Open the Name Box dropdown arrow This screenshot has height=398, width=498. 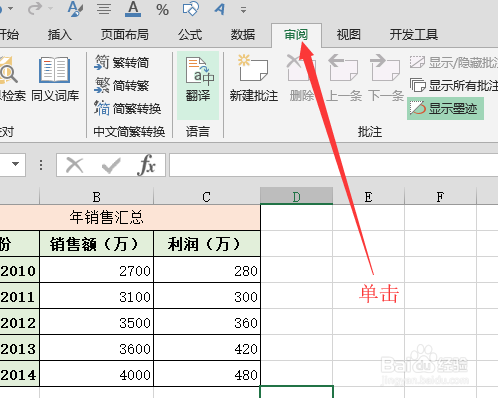coord(15,164)
